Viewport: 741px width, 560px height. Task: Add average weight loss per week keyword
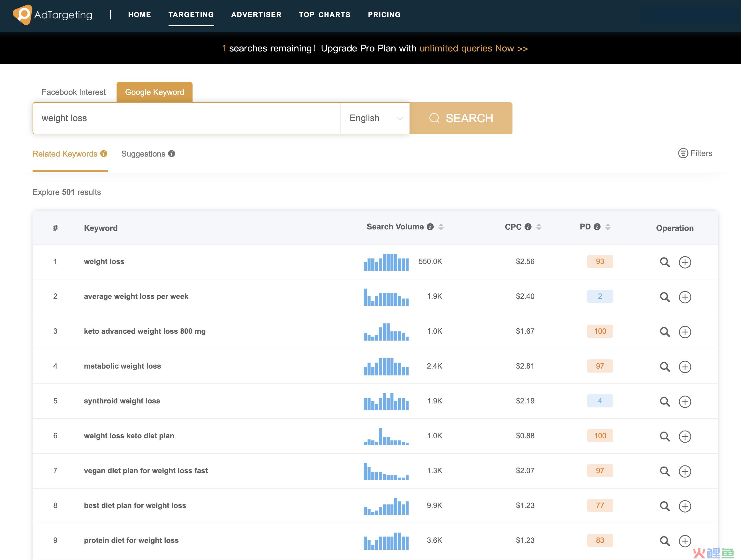coord(685,297)
